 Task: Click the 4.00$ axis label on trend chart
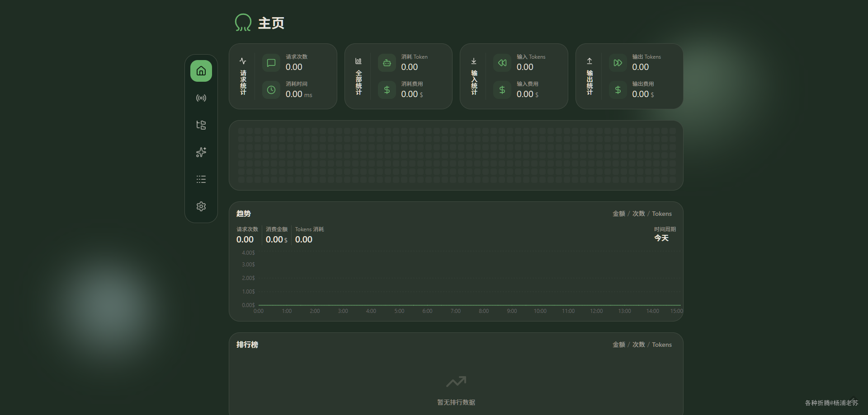[x=248, y=253]
